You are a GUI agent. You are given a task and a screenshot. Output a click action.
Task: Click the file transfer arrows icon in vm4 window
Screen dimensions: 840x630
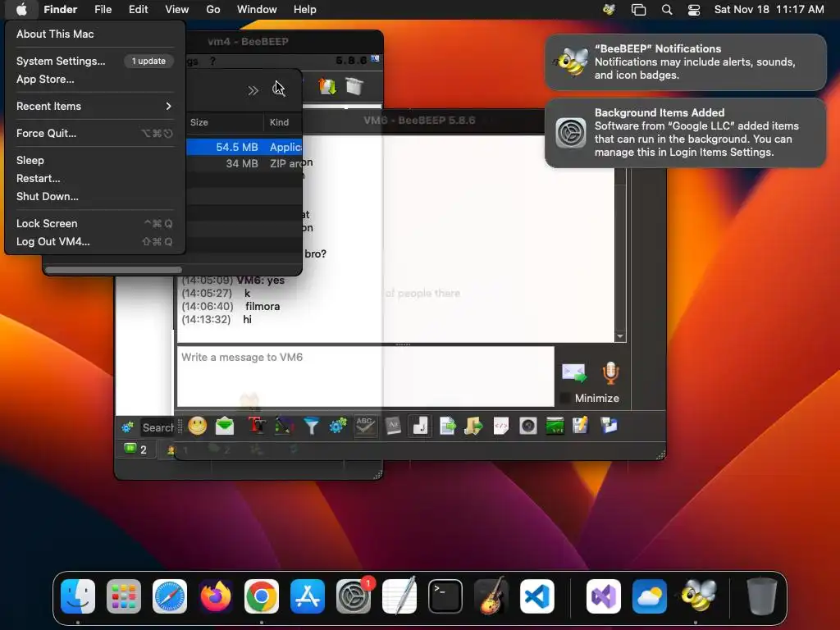(x=327, y=85)
